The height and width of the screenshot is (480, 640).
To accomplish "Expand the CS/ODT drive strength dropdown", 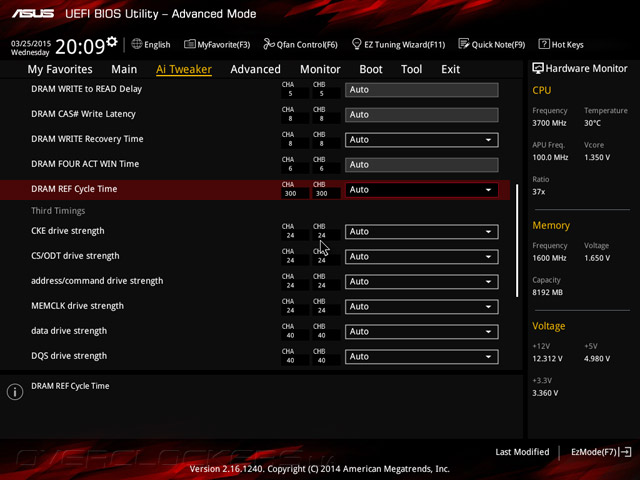I will 422,257.
